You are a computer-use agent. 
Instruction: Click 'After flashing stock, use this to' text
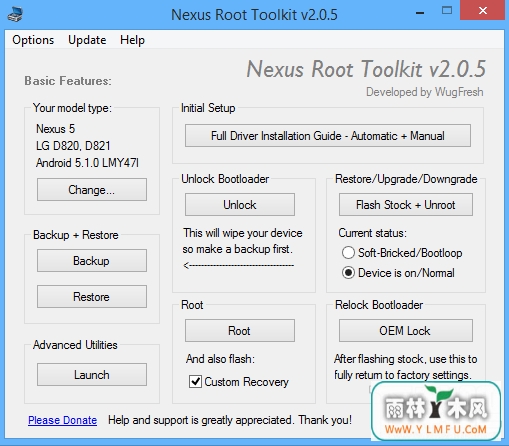406,359
